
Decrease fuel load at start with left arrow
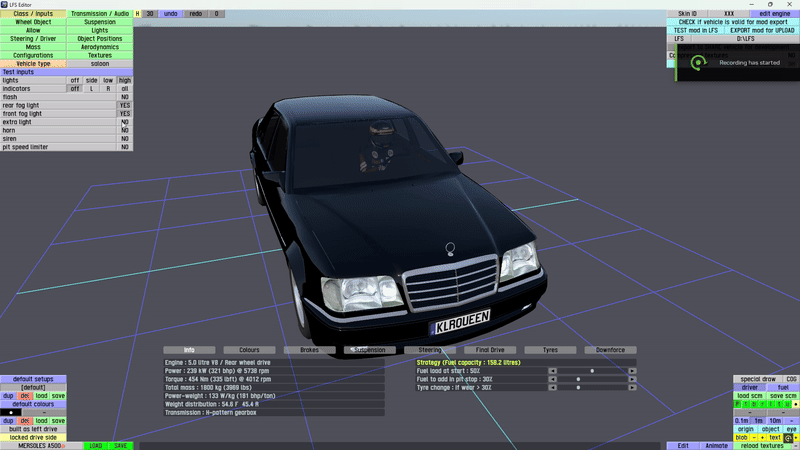(552, 371)
